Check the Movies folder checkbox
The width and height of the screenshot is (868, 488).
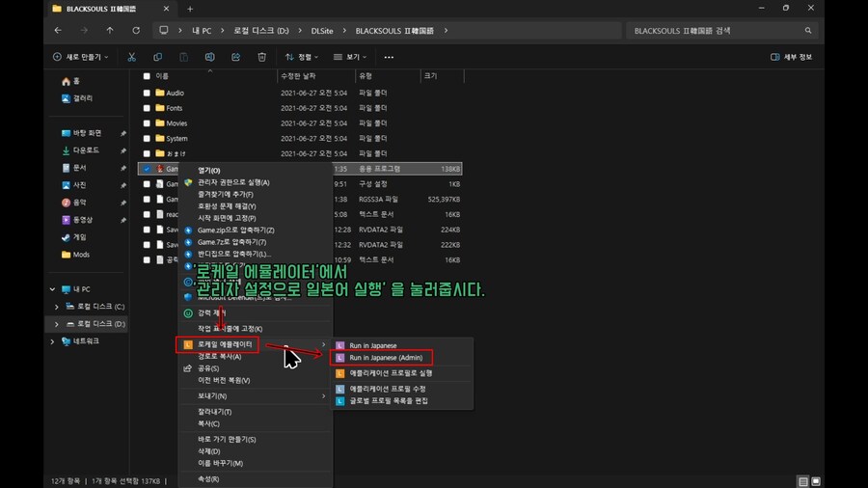click(x=147, y=123)
